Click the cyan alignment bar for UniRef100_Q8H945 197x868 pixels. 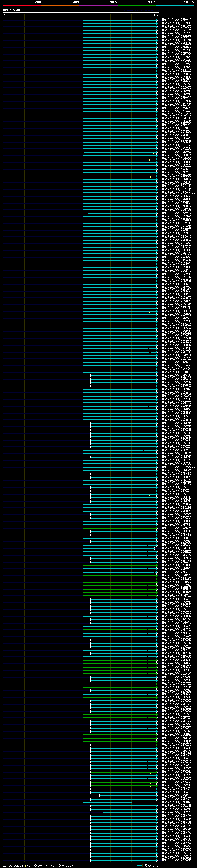coord(120,20)
